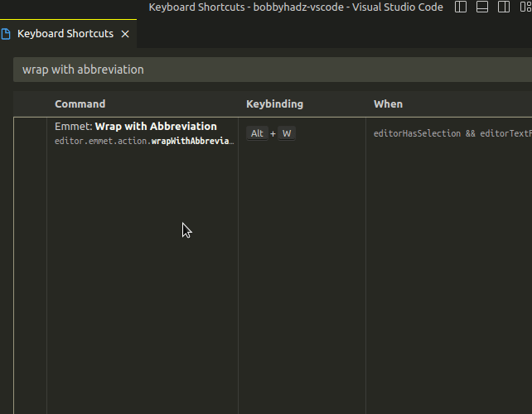Toggle the Primary Side Bar layout icon

(x=461, y=7)
